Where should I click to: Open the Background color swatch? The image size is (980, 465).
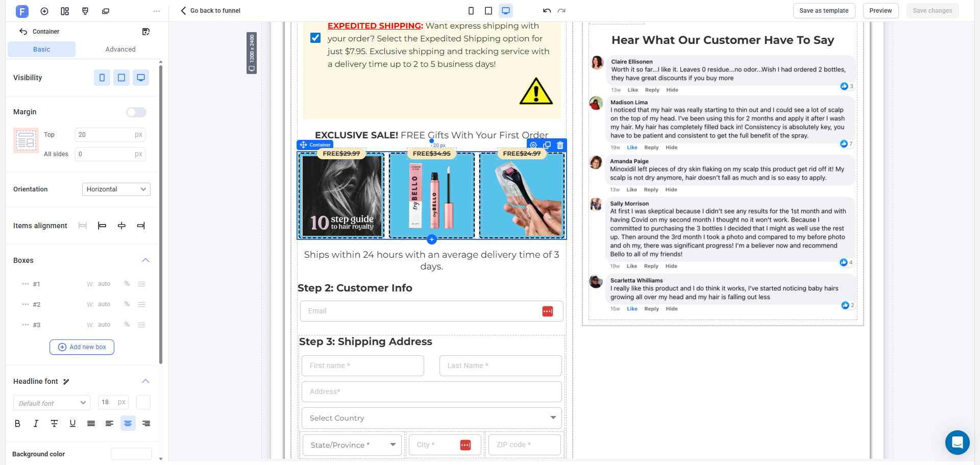tap(131, 454)
